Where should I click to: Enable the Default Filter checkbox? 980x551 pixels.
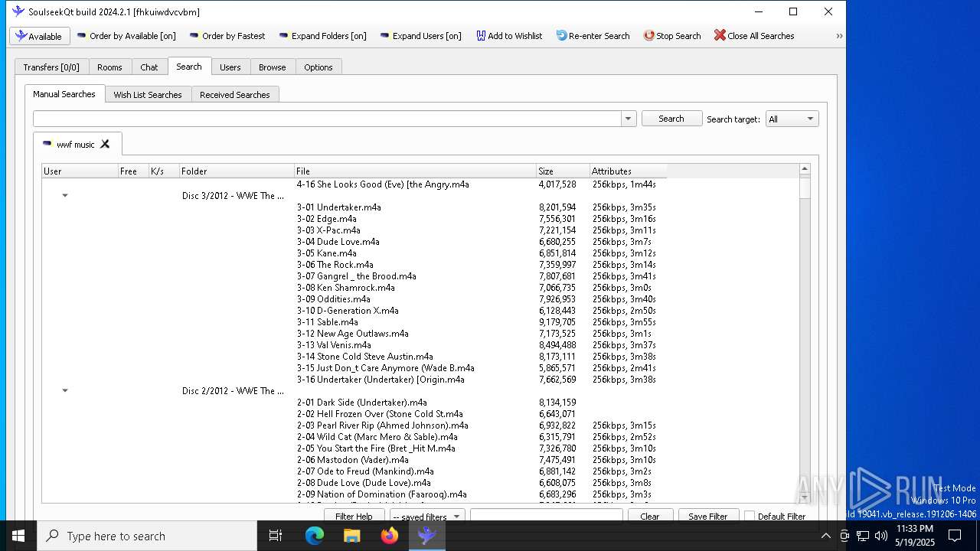tap(750, 517)
